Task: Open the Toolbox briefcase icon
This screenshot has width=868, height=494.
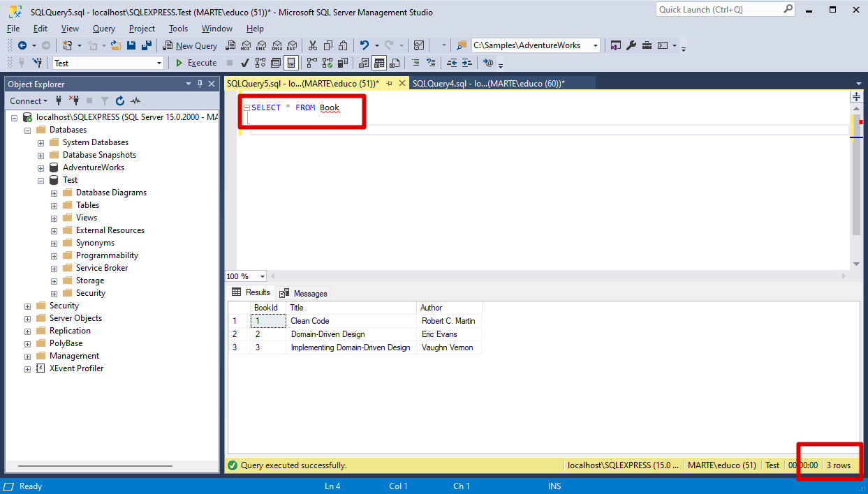Action: (x=647, y=45)
